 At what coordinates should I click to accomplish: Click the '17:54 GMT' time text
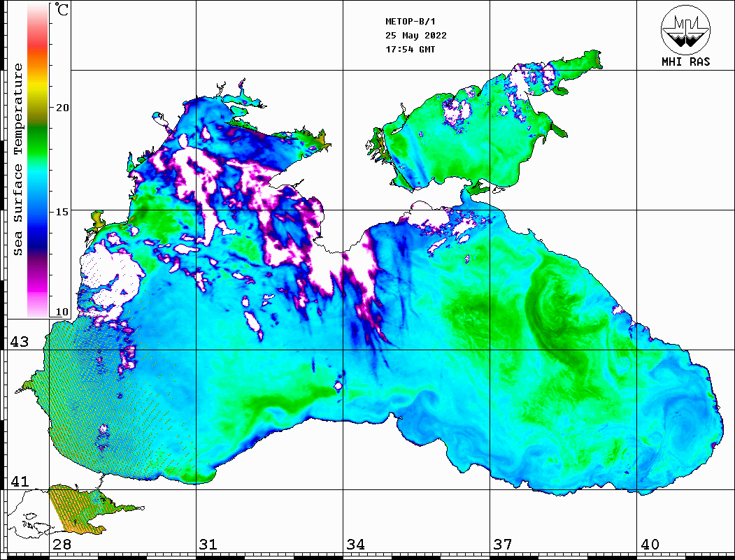pos(410,49)
